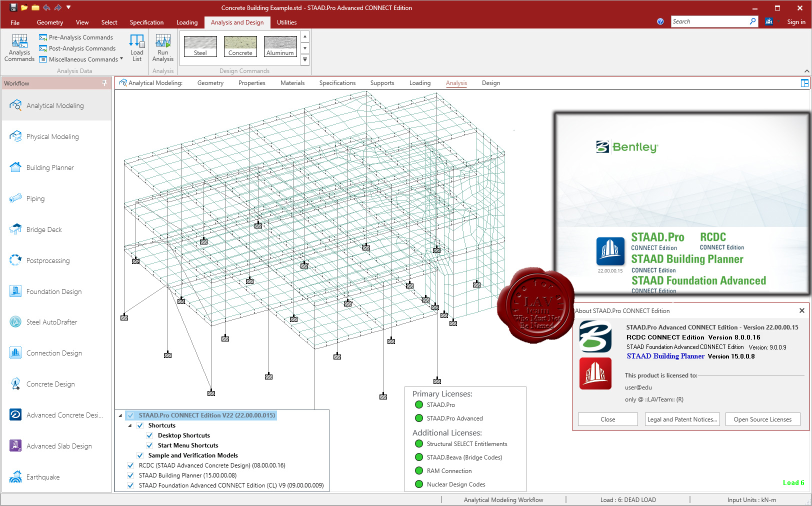Uncheck Desktop Shortcuts
Image resolution: width=812 pixels, height=506 pixels.
tap(149, 435)
